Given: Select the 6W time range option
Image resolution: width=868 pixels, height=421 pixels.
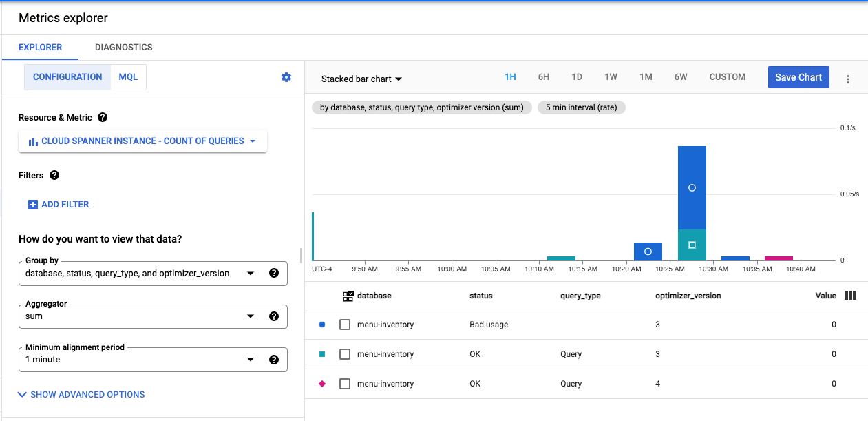Looking at the screenshot, I should [680, 77].
